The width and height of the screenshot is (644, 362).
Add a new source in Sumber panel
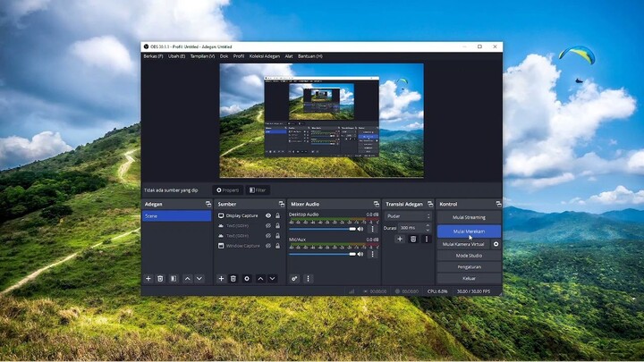221,279
